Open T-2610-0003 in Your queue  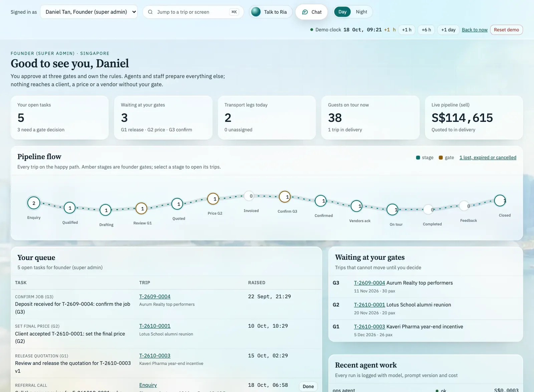coord(155,356)
